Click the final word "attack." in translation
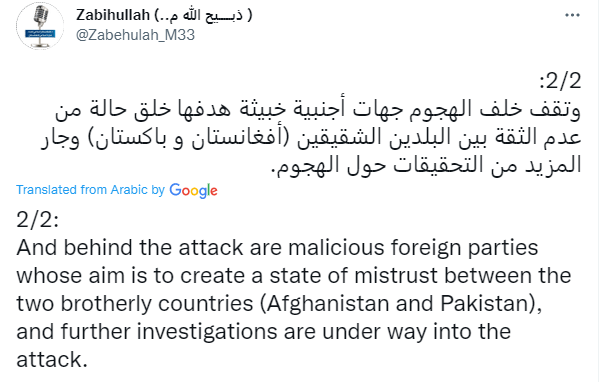Viewport: 599px width, 382px height. pyautogui.click(x=52, y=360)
